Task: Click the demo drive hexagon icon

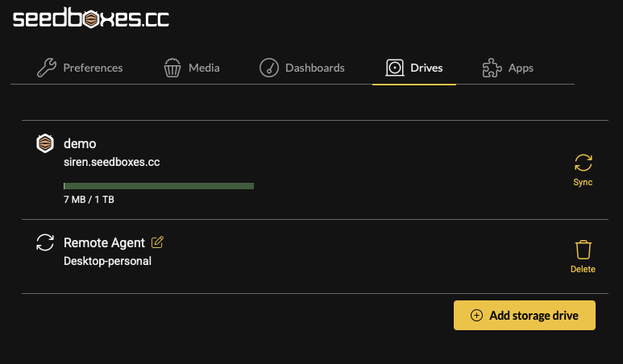Action: (46, 143)
